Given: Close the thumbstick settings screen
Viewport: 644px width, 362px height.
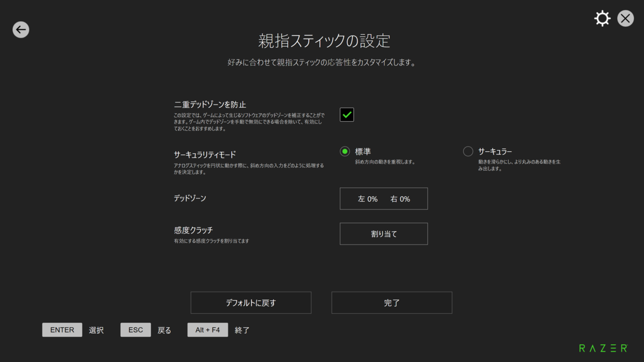Looking at the screenshot, I should pos(625,19).
